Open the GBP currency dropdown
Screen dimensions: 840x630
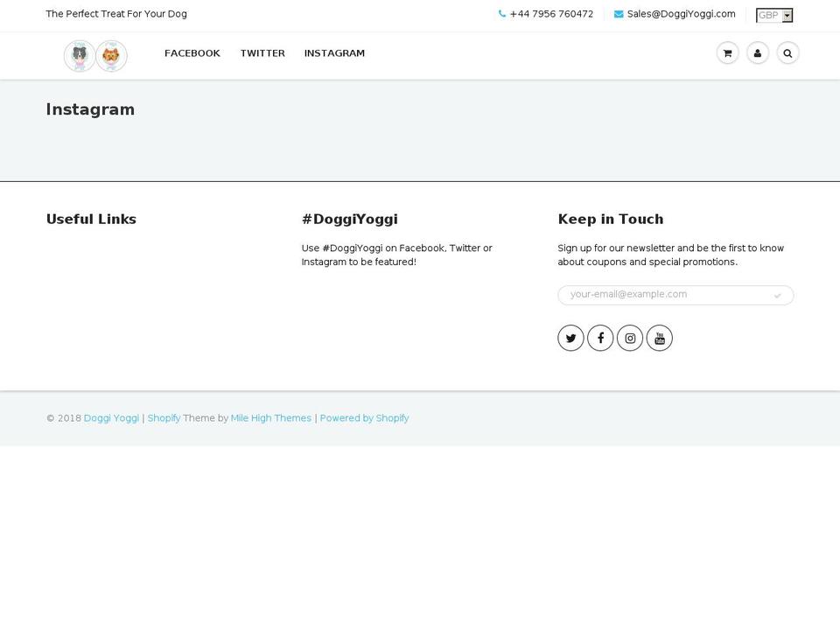(774, 15)
